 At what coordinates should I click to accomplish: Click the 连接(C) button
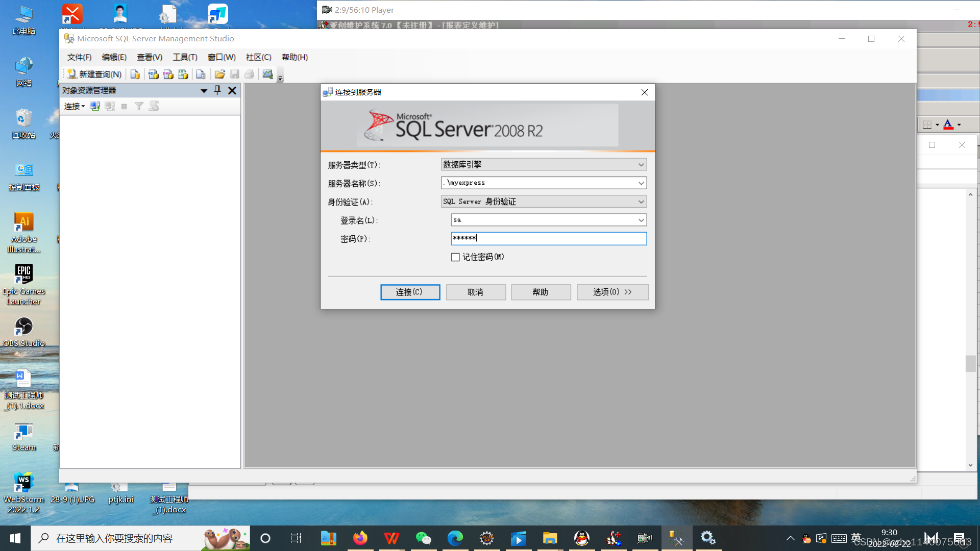410,292
